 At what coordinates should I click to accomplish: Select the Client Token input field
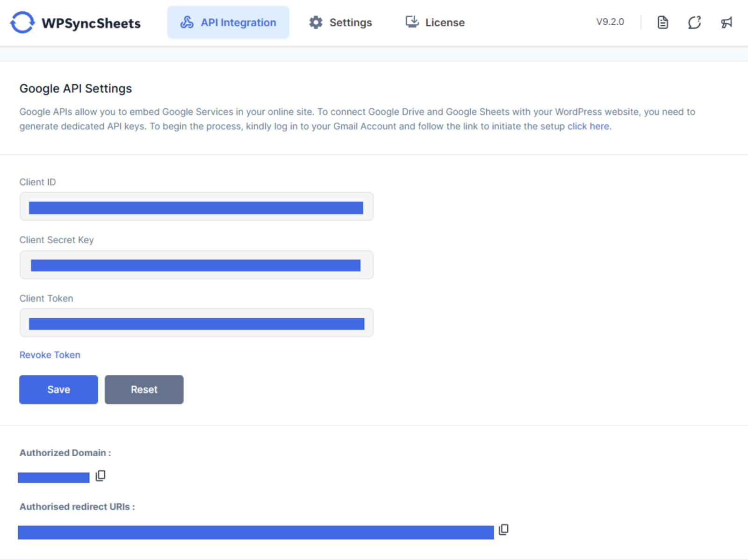point(196,323)
